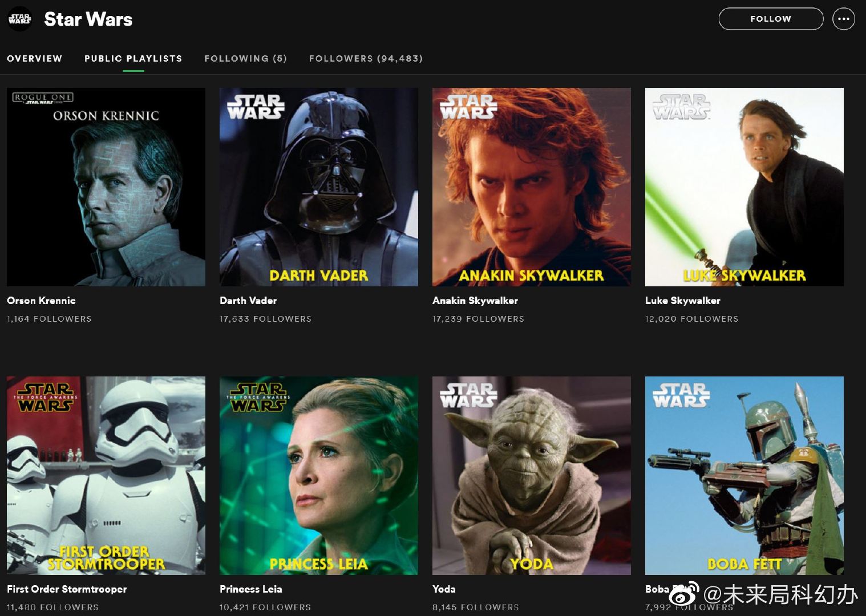The image size is (866, 616).
Task: Open the Anakin Skywalker playlist cover
Action: point(532,187)
